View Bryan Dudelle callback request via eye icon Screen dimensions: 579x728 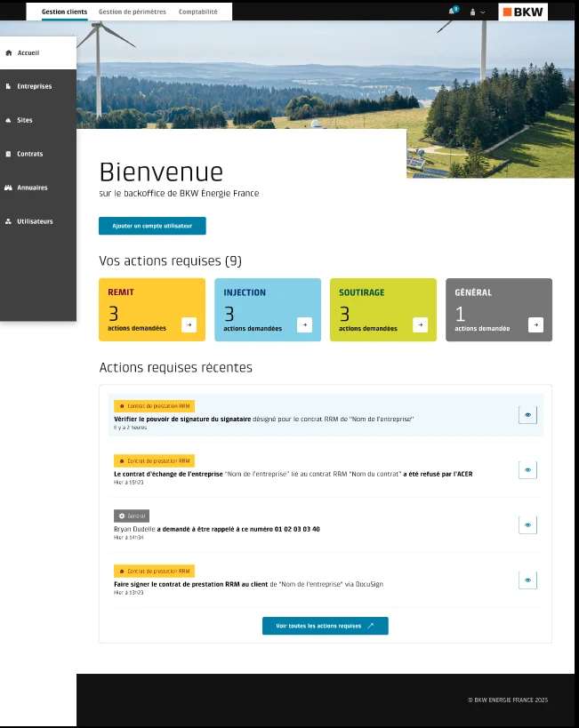(528, 525)
